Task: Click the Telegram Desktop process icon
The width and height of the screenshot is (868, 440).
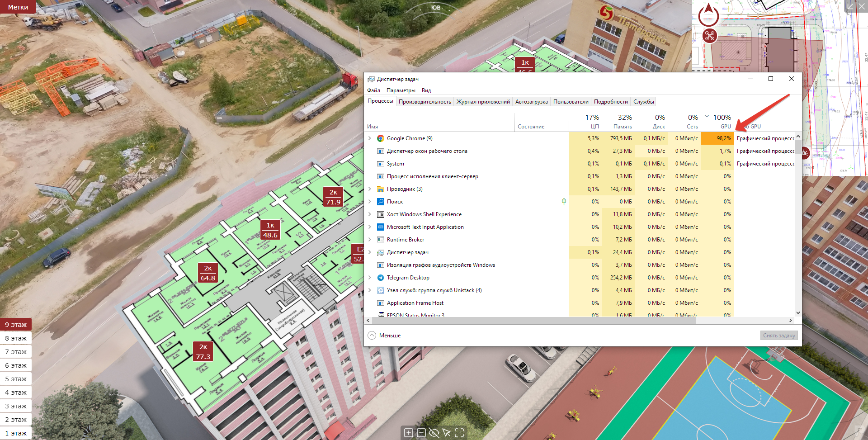Action: tap(381, 278)
